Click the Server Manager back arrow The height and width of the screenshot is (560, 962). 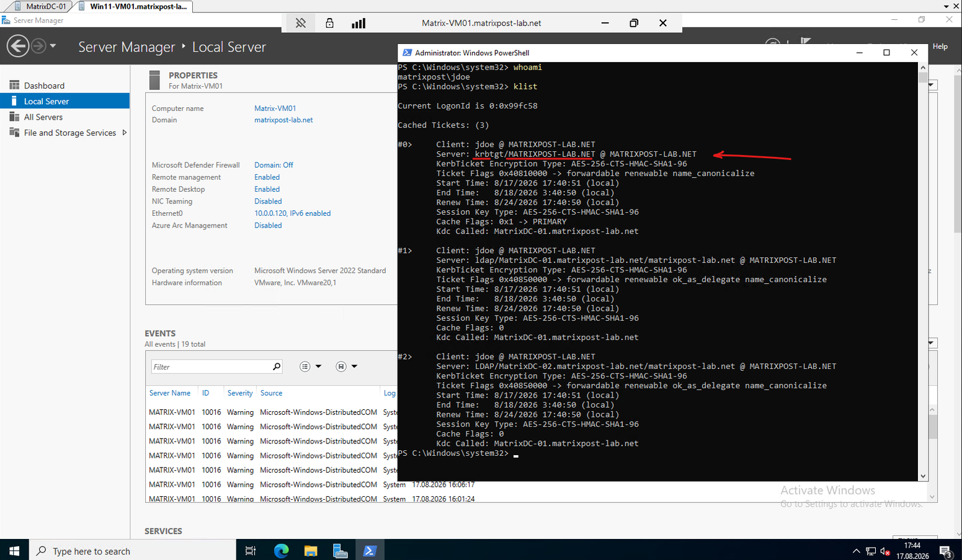click(x=18, y=46)
